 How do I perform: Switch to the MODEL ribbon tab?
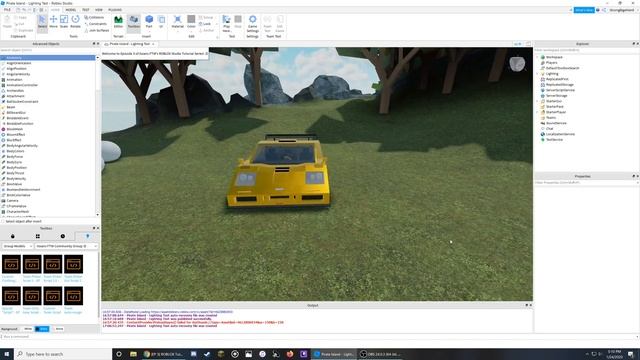click(x=71, y=9)
